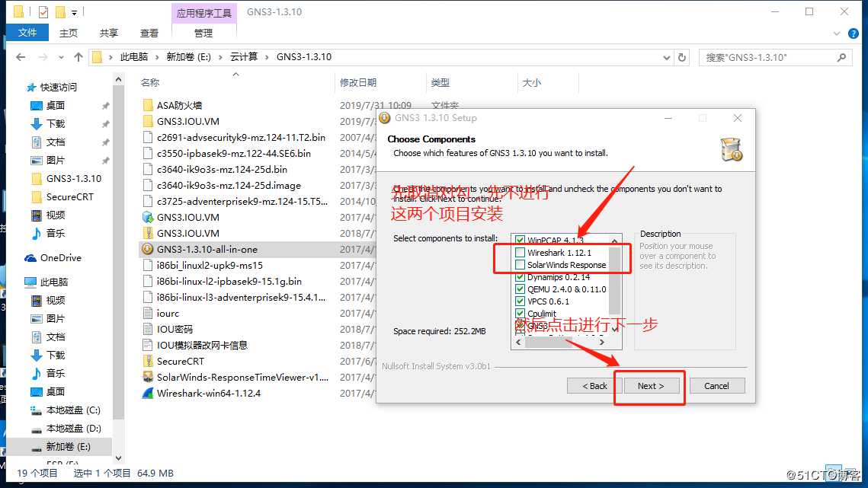This screenshot has height=488, width=868.
Task: Click the IOU密码 text file icon
Action: [147, 329]
